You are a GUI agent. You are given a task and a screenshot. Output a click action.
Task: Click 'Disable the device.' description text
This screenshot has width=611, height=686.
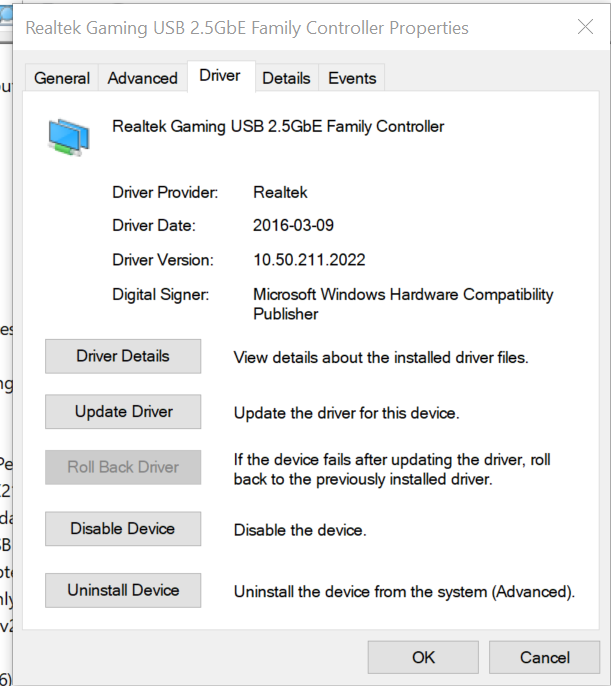tap(300, 530)
